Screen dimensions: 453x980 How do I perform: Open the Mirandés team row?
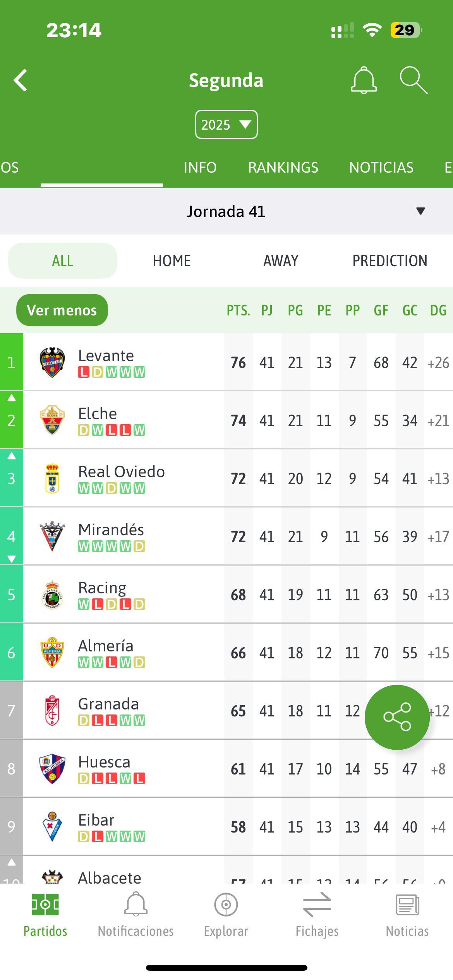pyautogui.click(x=226, y=536)
